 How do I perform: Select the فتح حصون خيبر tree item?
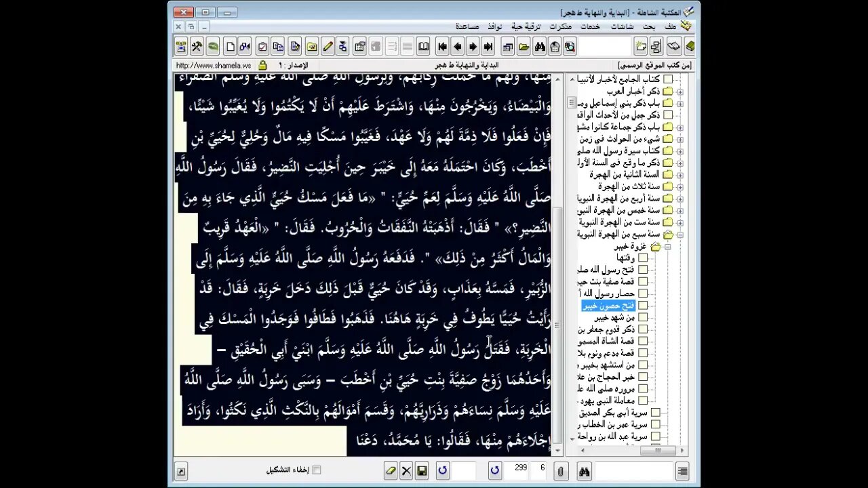point(608,306)
